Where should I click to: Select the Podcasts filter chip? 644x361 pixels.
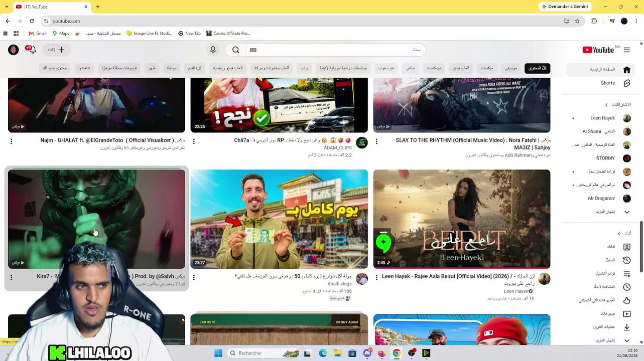pyautogui.click(x=434, y=68)
